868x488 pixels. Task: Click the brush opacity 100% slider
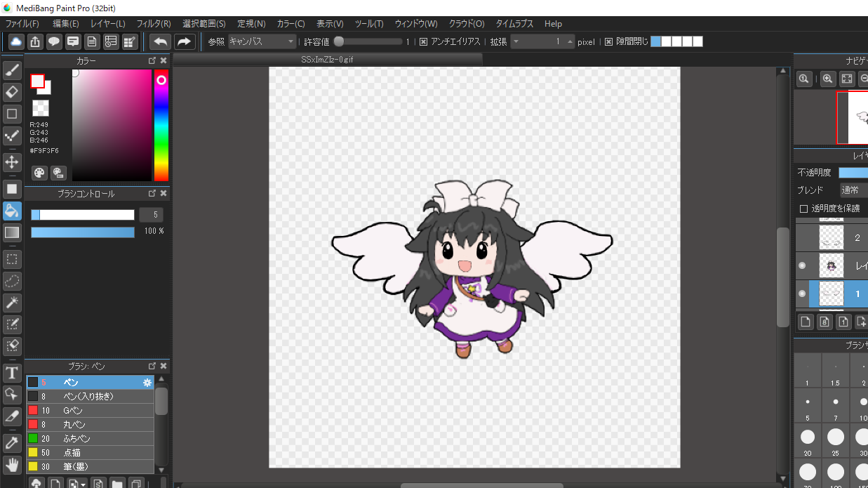(x=83, y=232)
